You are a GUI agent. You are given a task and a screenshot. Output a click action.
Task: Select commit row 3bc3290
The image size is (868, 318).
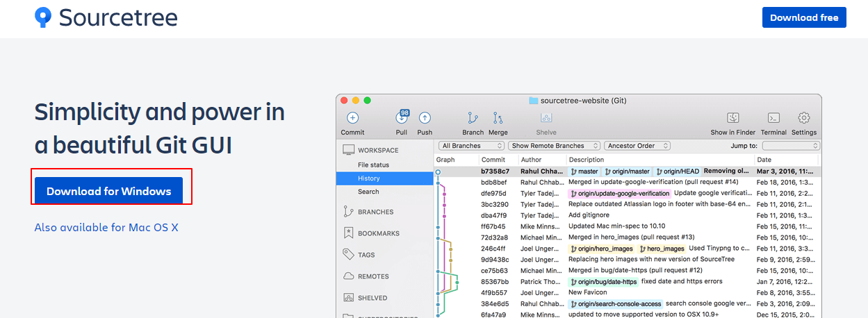[x=628, y=204]
